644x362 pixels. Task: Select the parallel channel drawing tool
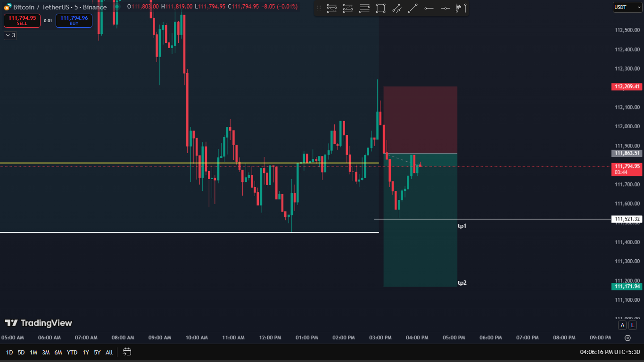(397, 8)
